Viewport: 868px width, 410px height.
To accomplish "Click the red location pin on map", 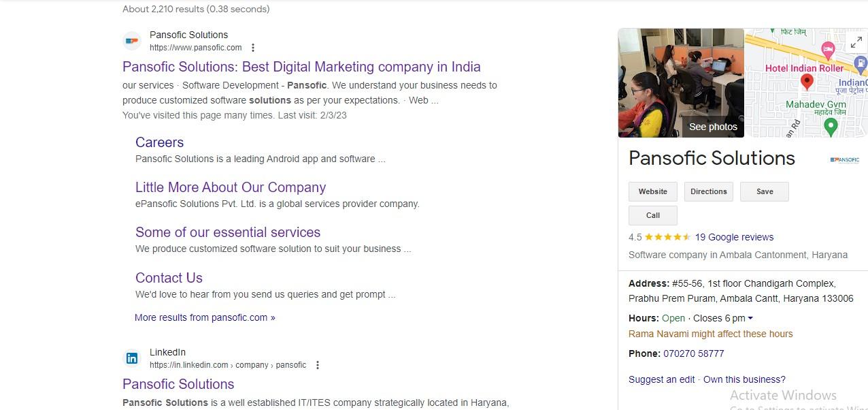I will pos(807,82).
